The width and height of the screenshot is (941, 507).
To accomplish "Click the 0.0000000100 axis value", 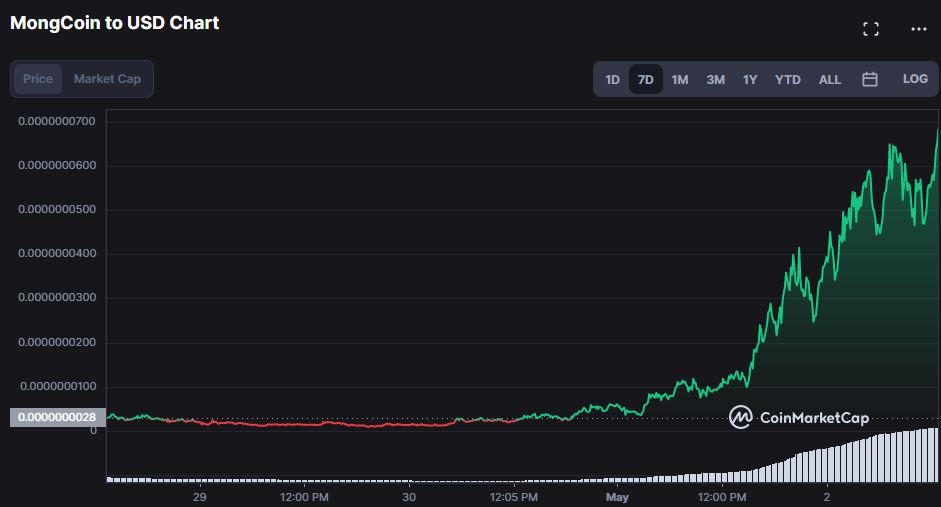I will (x=58, y=386).
